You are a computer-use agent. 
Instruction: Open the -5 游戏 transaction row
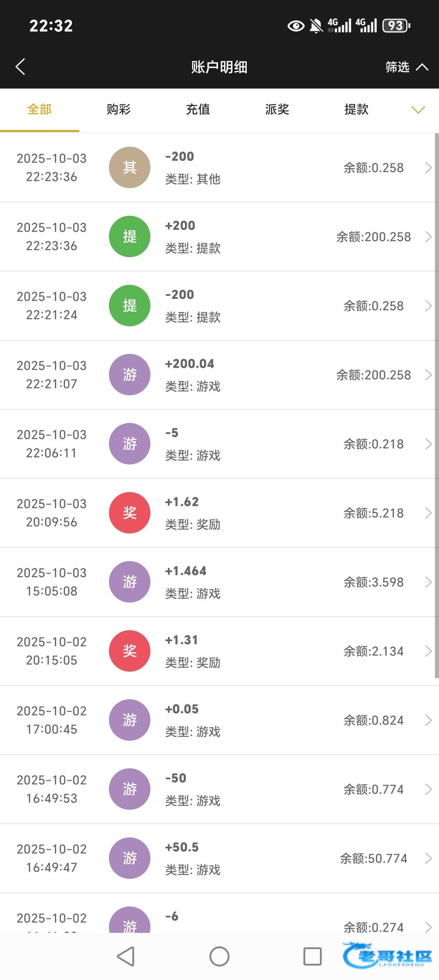click(x=244, y=444)
